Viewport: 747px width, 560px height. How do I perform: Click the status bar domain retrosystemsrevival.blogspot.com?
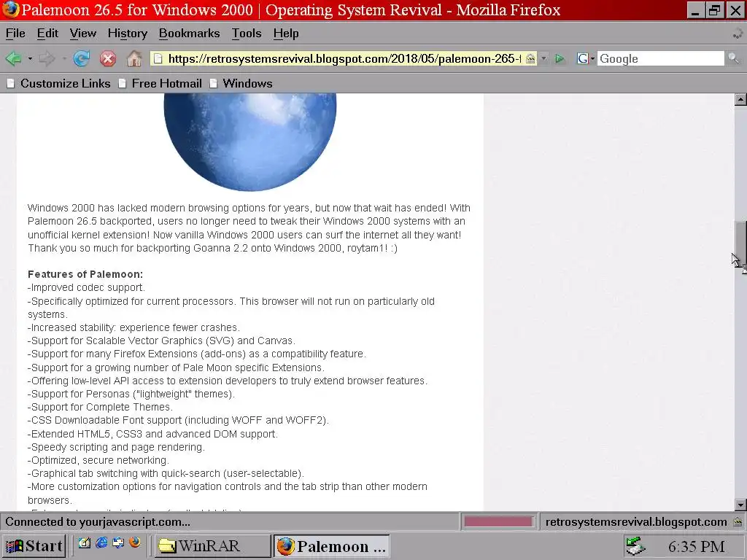click(636, 522)
